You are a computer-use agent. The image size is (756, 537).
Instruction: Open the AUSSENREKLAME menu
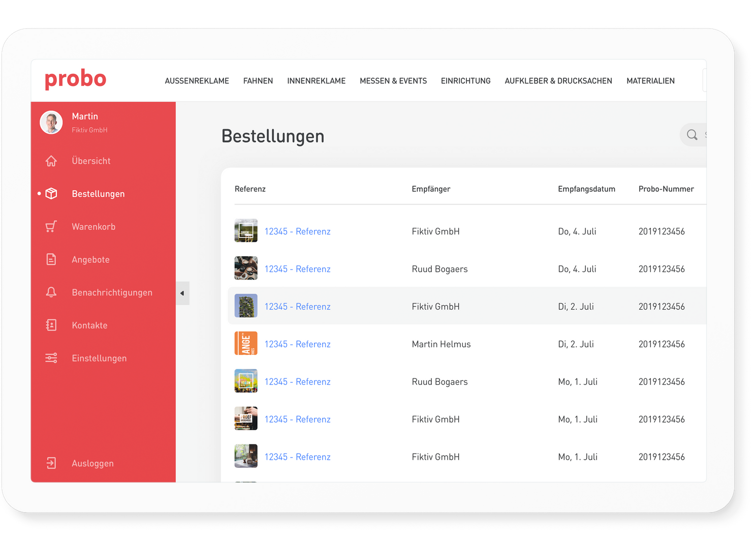(197, 80)
